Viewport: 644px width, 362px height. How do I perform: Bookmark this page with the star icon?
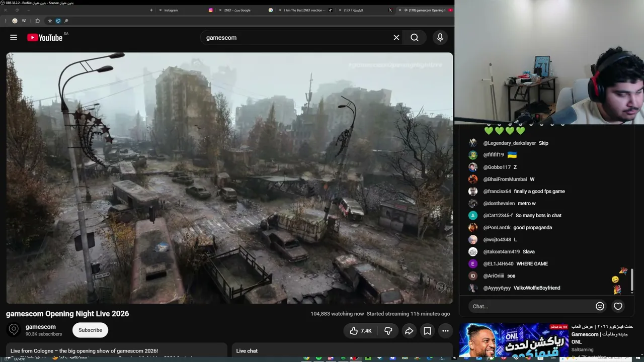50,21
